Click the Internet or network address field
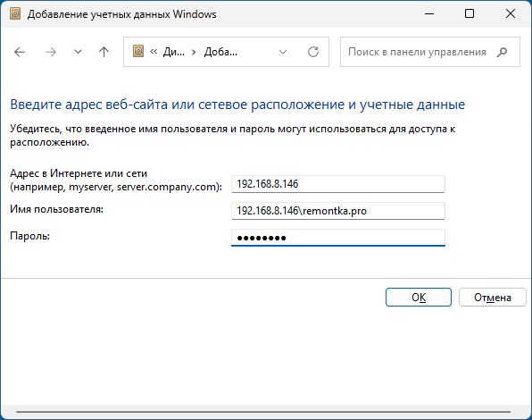 tap(338, 184)
